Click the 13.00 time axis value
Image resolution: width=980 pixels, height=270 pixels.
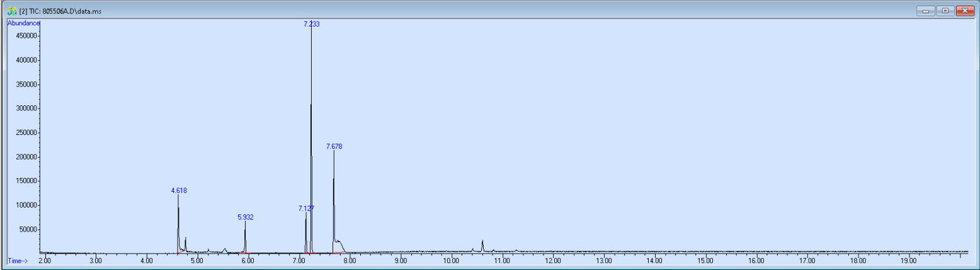click(604, 260)
